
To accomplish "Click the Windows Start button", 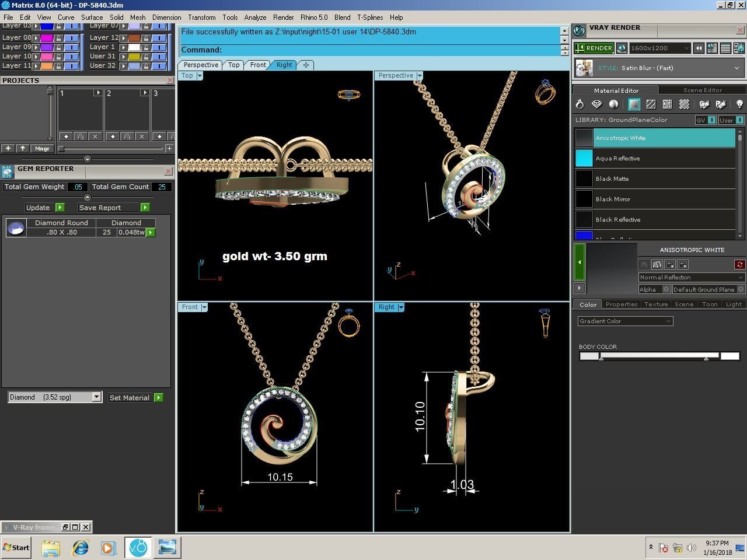I will pyautogui.click(x=16, y=547).
